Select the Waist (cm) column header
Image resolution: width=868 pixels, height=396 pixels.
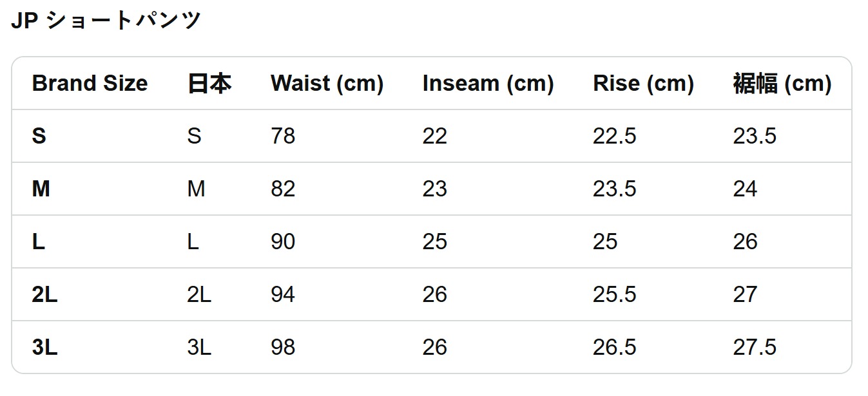(327, 83)
